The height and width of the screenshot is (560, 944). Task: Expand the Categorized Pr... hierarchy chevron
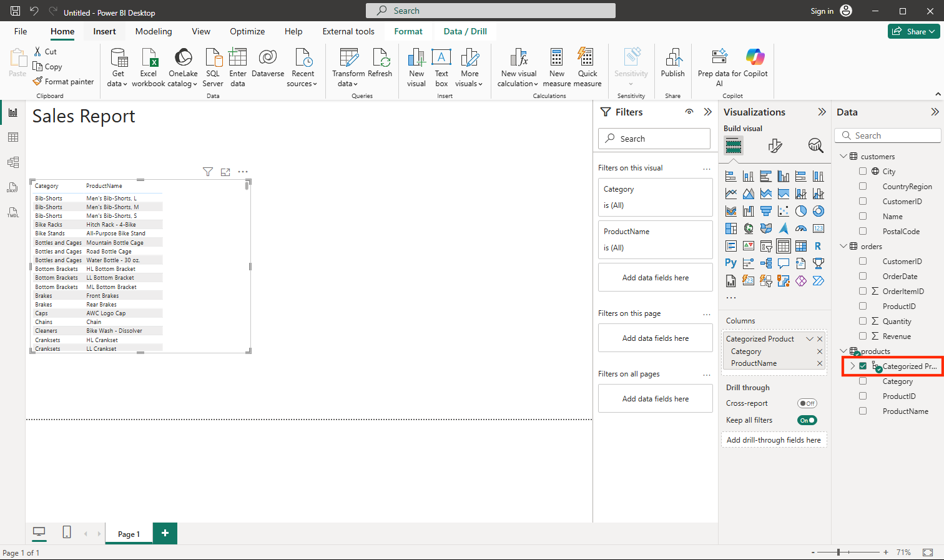coord(853,366)
